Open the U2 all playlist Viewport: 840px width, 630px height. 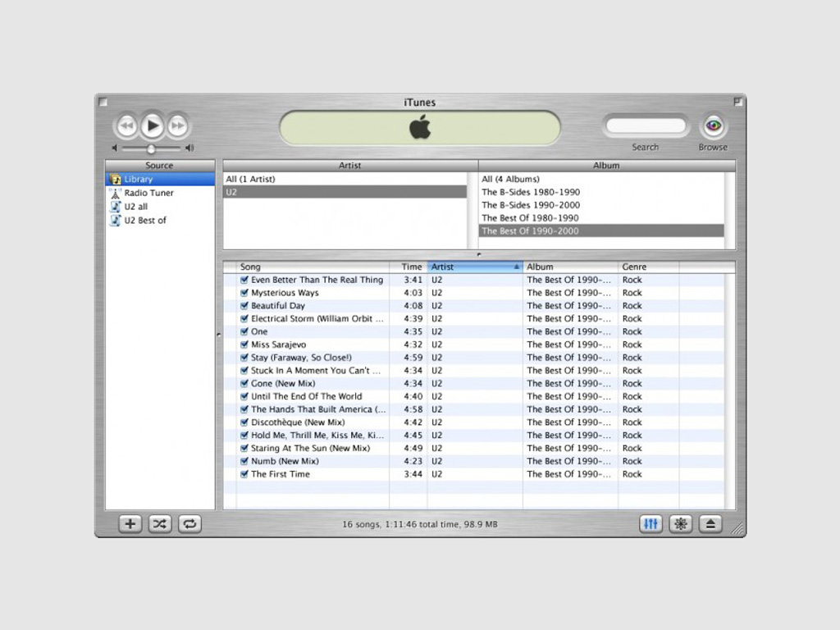[x=160, y=206]
